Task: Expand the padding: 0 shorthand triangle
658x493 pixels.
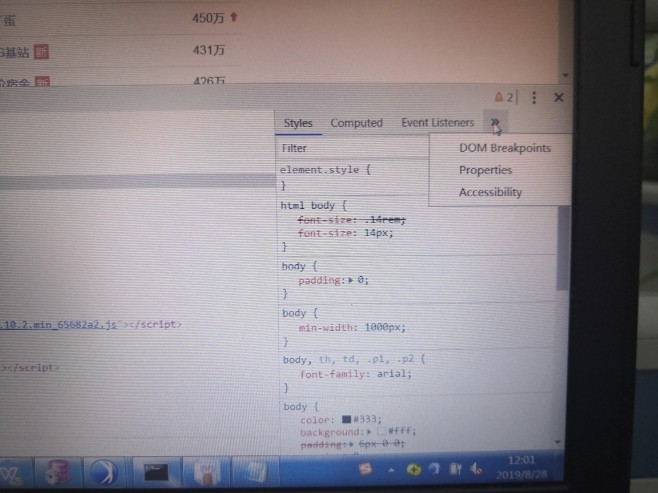Action: (350, 280)
